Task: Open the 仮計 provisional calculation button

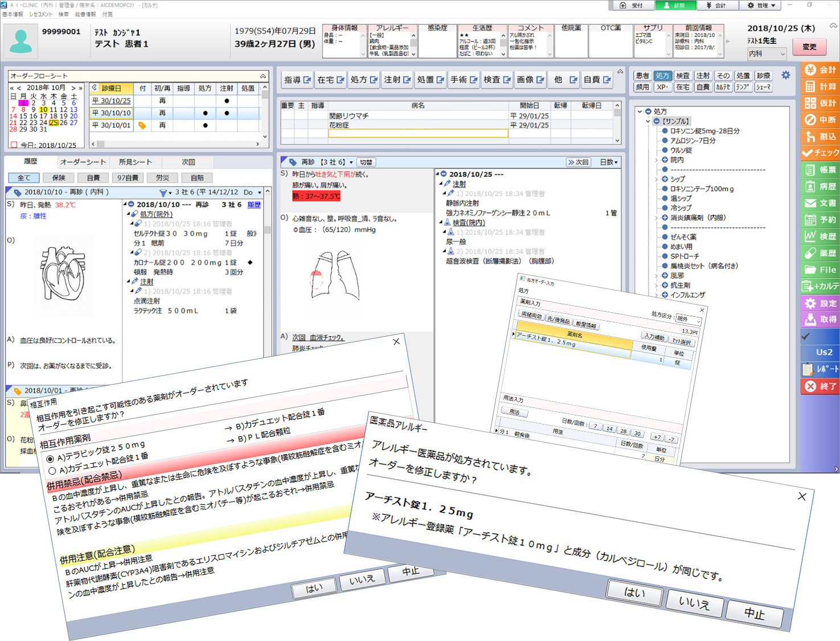Action: [820, 103]
